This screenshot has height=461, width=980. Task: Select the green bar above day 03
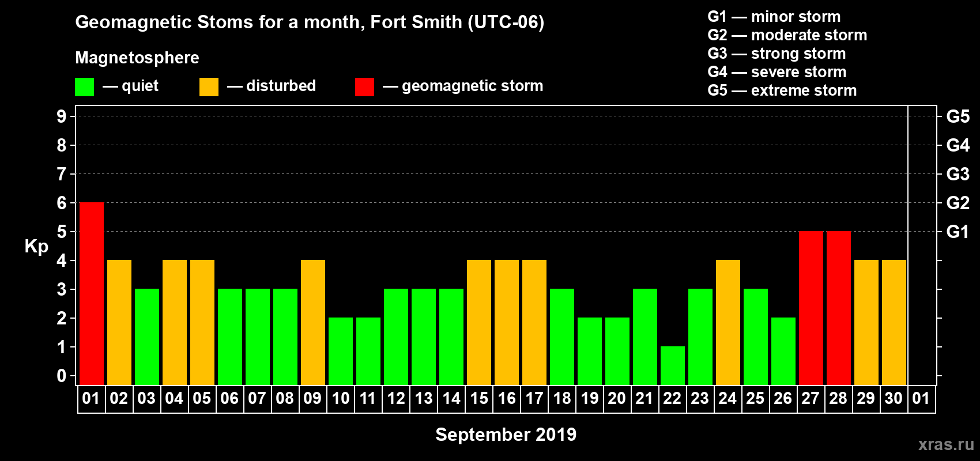147,337
